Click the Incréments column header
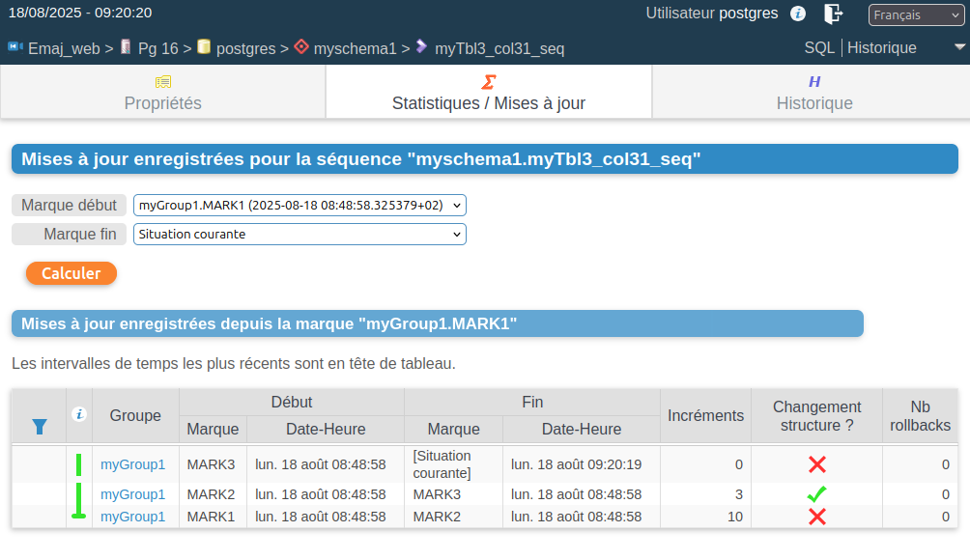The width and height of the screenshot is (970, 560). tap(705, 415)
